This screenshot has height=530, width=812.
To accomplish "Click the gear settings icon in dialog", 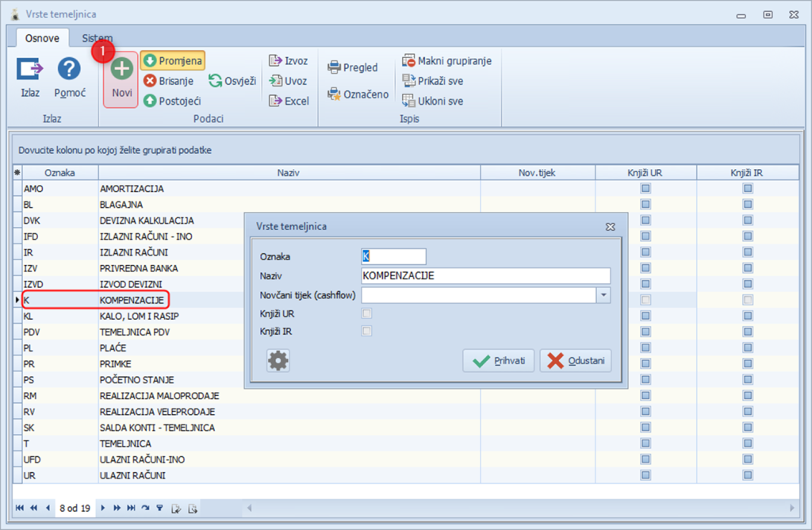I will (278, 361).
